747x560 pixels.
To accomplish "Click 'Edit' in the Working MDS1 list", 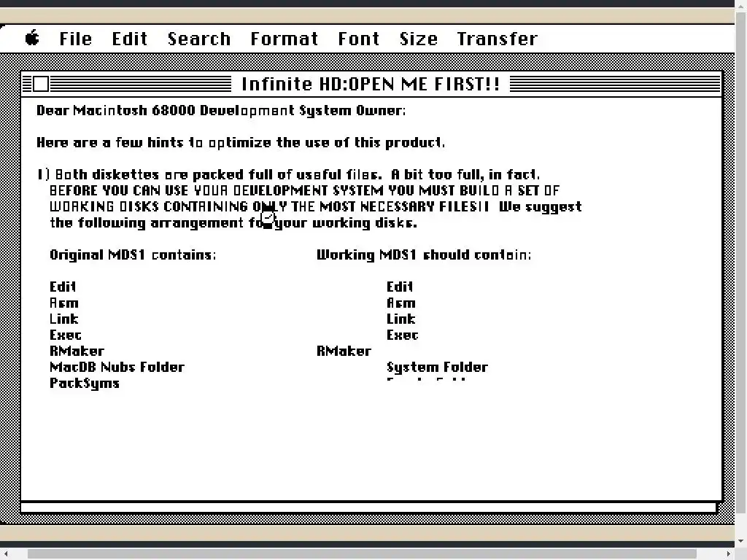I will click(400, 287).
